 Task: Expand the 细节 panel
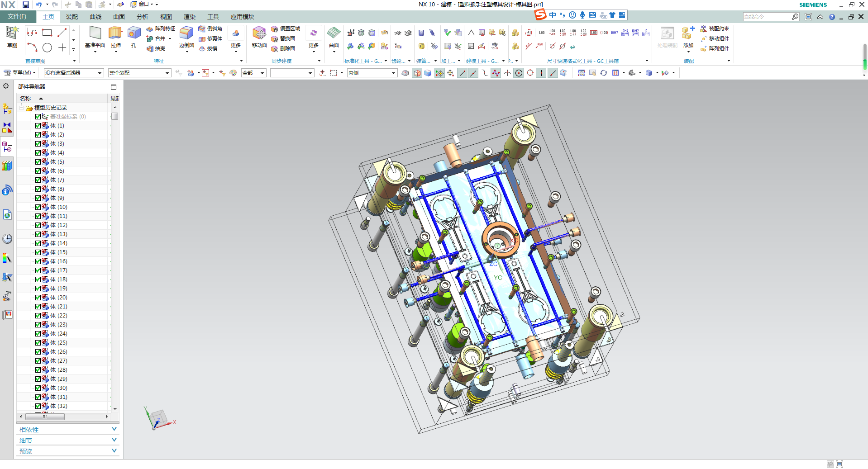tap(68, 440)
